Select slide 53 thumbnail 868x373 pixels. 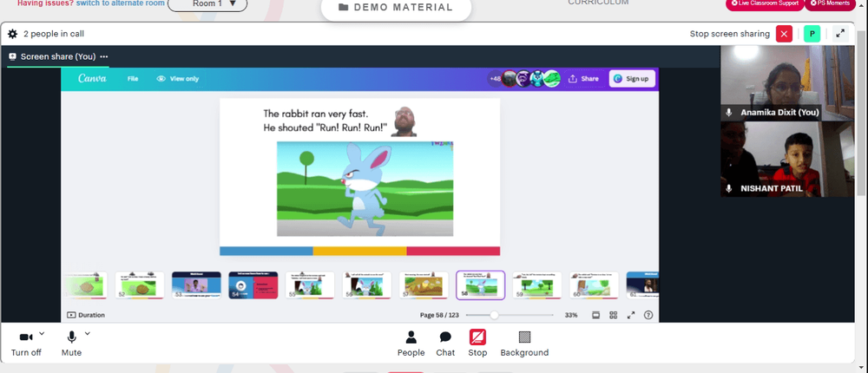(196, 285)
